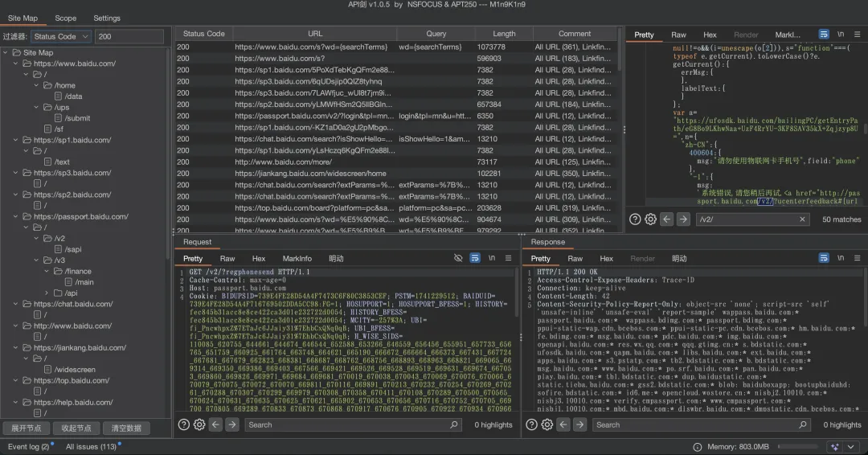Screen dimensions: 868x455
Task: Collapse the Site Map root node
Action: [6, 52]
